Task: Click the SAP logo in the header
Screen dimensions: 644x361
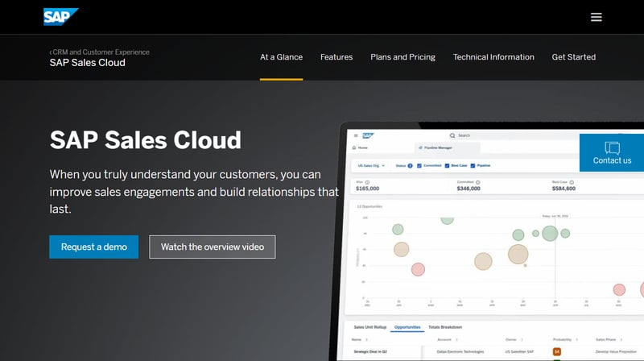Action: pos(61,17)
